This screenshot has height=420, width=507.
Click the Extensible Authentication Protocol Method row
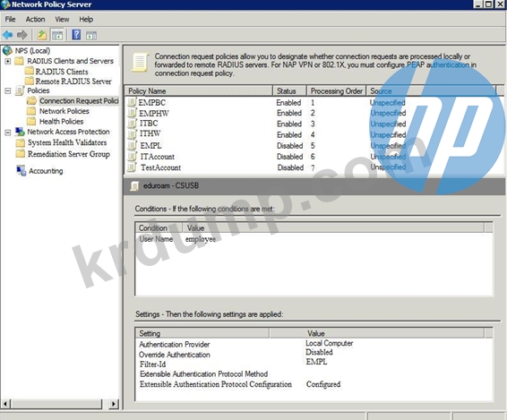(x=314, y=373)
